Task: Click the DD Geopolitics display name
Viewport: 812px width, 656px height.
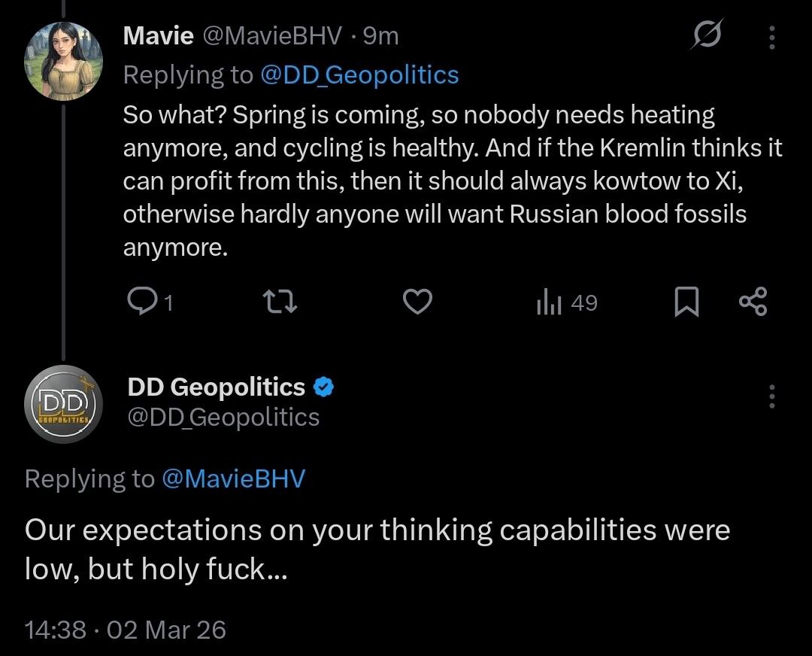Action: click(x=217, y=387)
